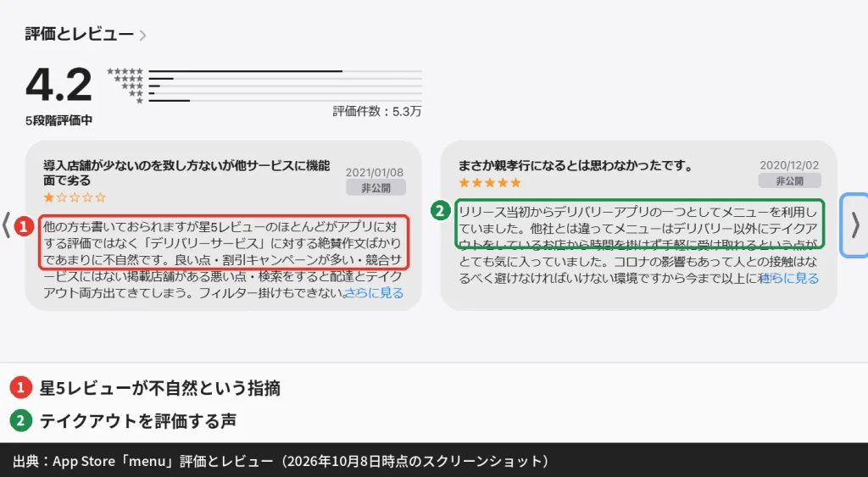Click the one-star rating distribution bar
This screenshot has height=477, width=868.
coord(285,100)
